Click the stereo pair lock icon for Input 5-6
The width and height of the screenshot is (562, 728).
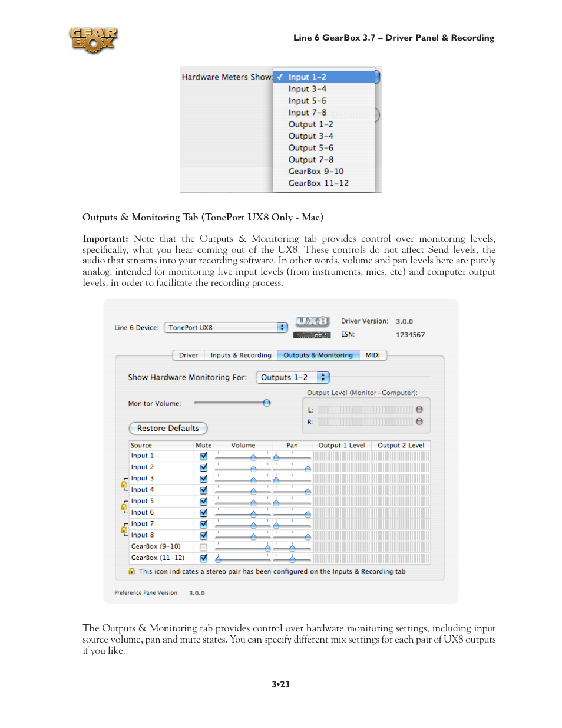124,507
